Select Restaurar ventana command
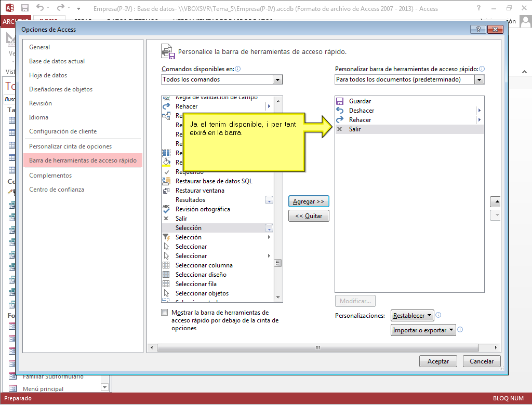The image size is (532, 405). coord(218,191)
